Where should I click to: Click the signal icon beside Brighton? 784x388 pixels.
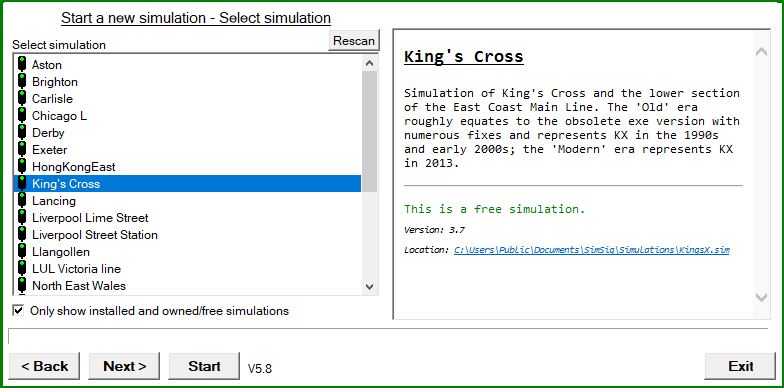click(x=22, y=82)
